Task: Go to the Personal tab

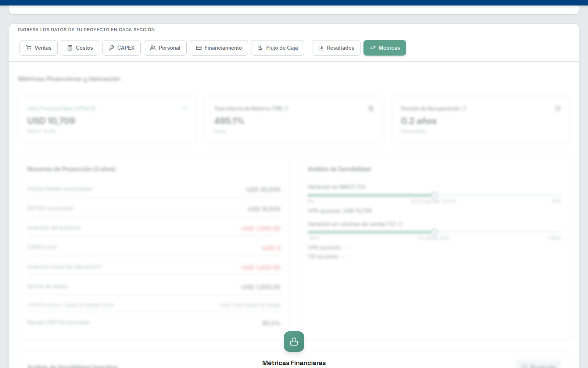Action: (165, 48)
